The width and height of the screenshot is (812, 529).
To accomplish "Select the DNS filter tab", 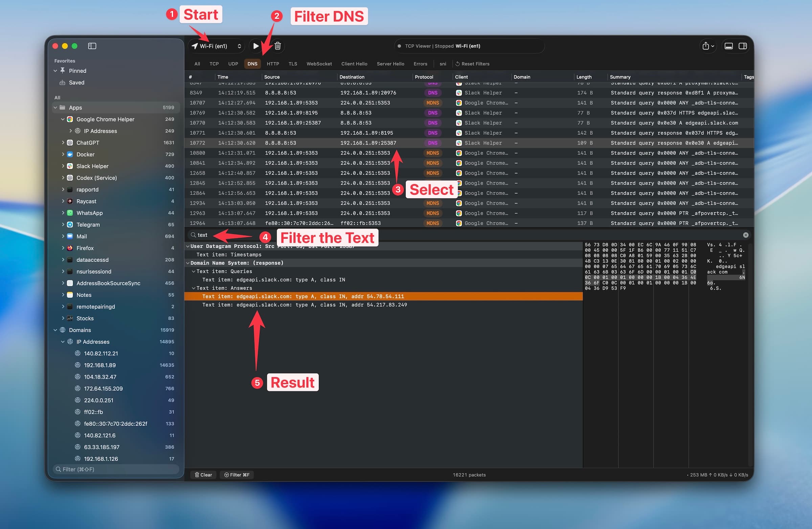I will (252, 64).
